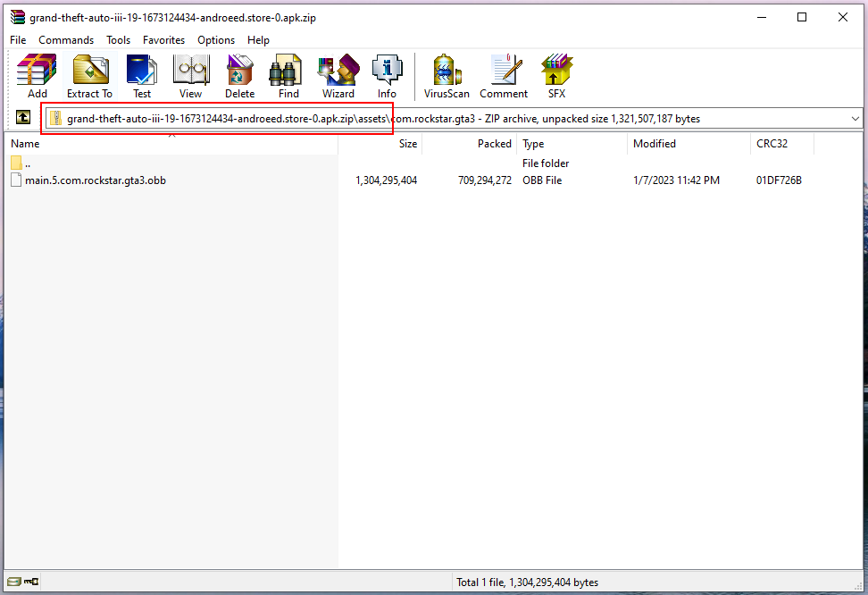The image size is (868, 595).
Task: Click the packed value 709,294,272
Action: click(484, 180)
